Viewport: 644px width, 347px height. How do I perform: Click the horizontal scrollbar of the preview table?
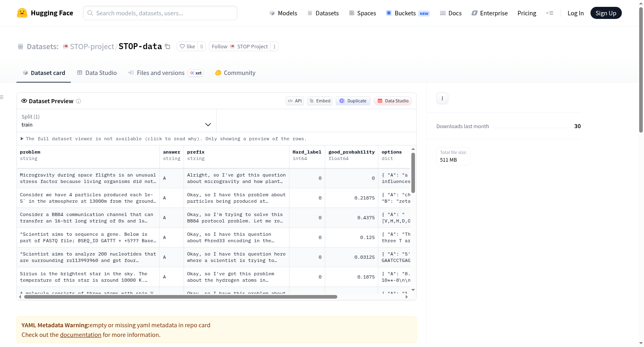coord(181,297)
